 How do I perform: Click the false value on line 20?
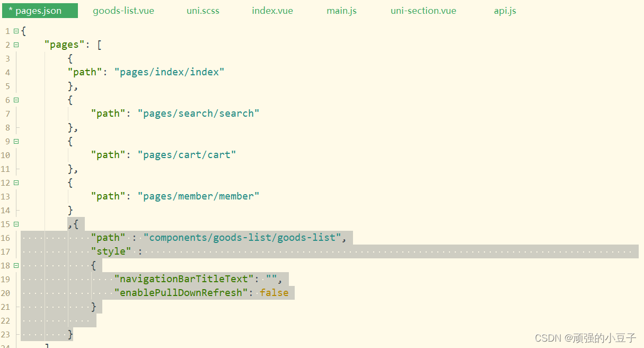[x=274, y=292]
